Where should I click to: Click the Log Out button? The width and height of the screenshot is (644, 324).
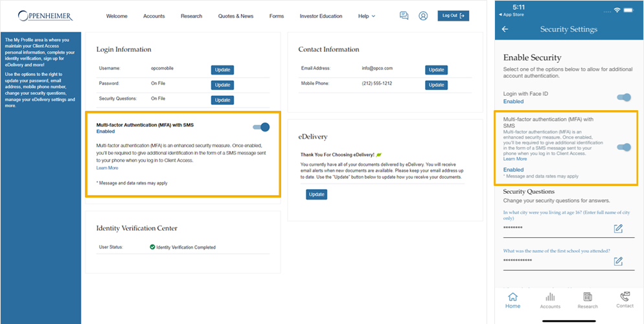click(x=454, y=16)
